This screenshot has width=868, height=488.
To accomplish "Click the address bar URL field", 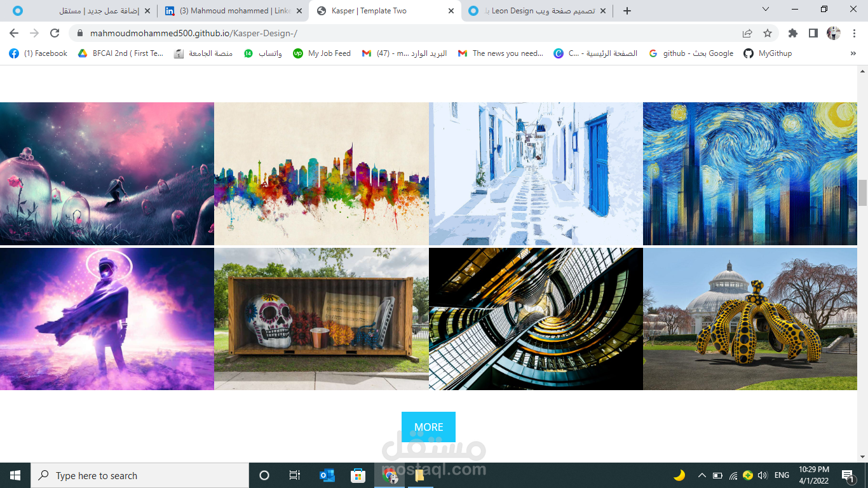I will tap(407, 33).
